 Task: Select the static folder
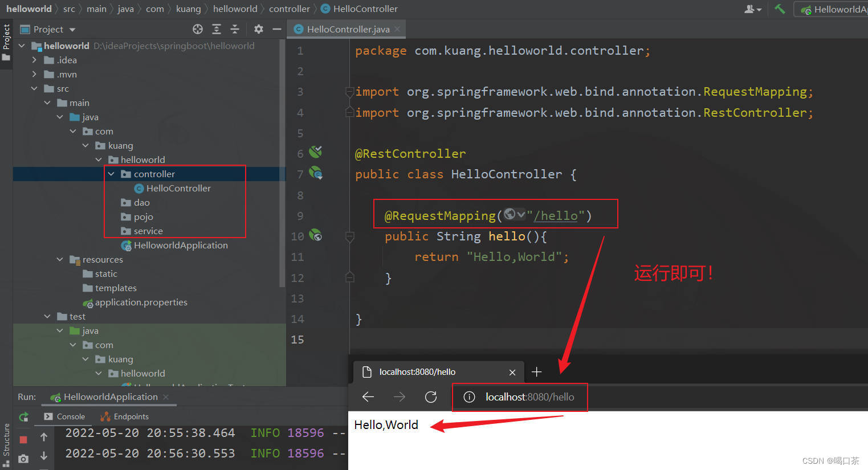[x=100, y=273]
